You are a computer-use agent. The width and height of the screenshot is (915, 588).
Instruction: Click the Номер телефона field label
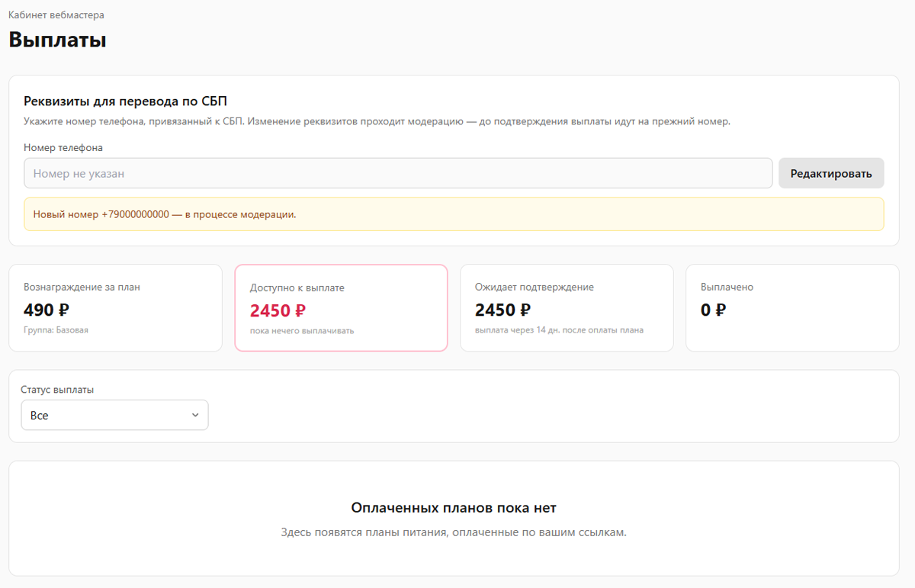click(x=63, y=147)
